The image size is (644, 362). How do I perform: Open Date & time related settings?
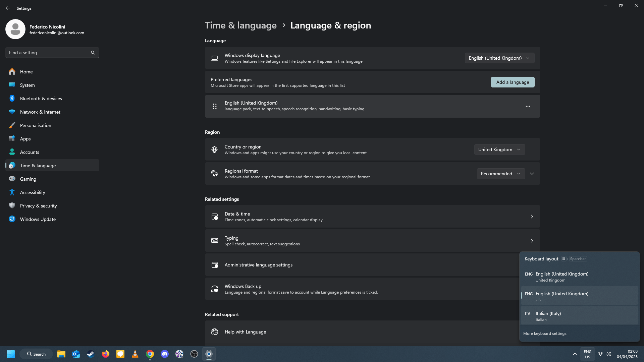click(x=372, y=217)
